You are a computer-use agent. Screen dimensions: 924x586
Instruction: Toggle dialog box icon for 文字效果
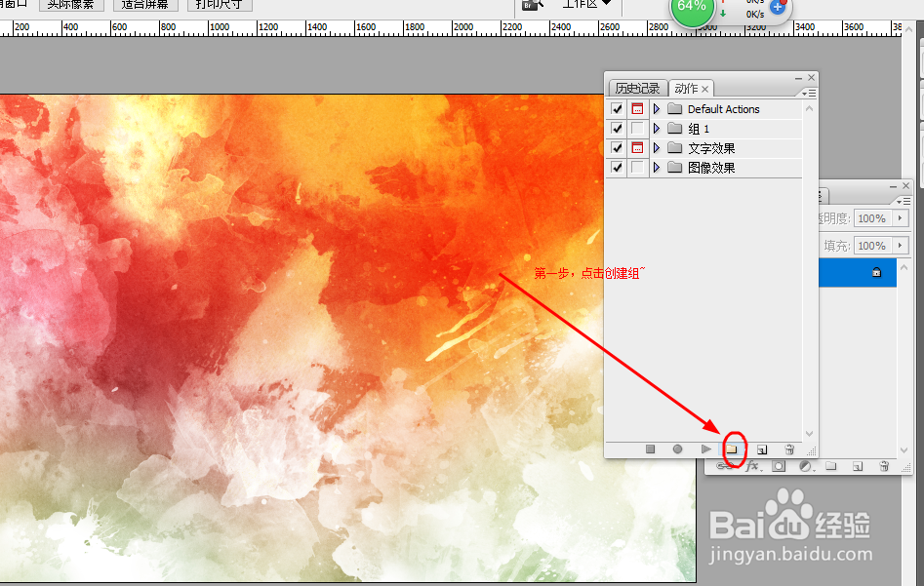[x=637, y=148]
